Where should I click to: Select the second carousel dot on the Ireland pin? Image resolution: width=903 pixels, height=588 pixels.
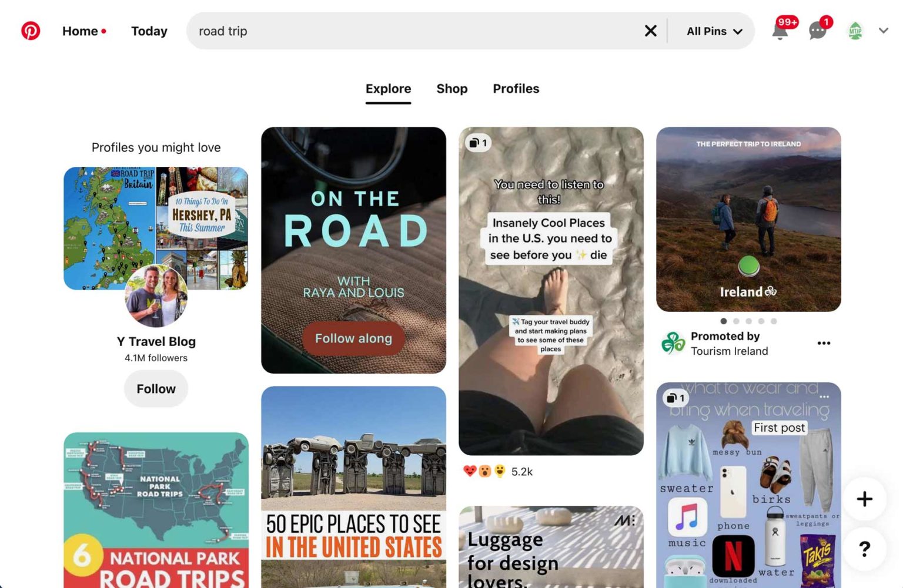pos(737,321)
